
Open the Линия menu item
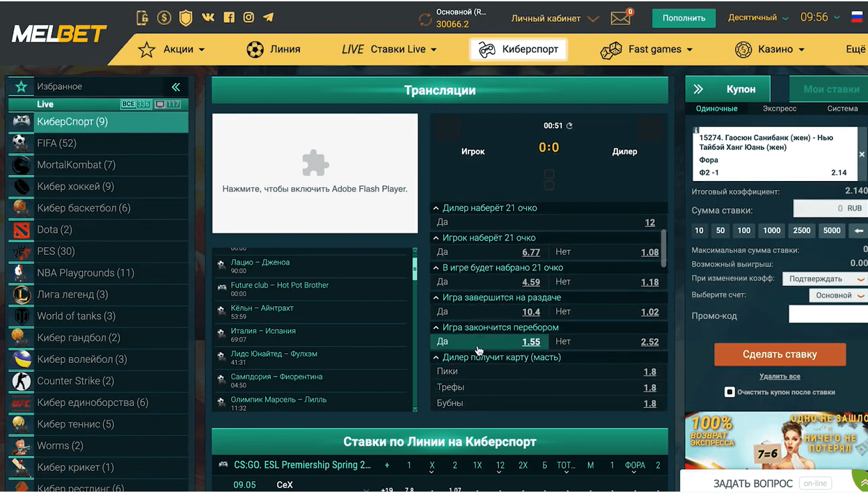274,49
